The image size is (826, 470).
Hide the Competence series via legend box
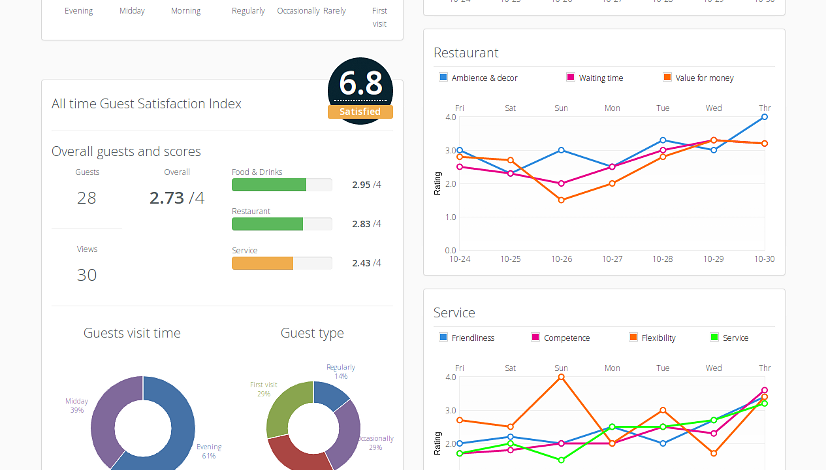(536, 337)
